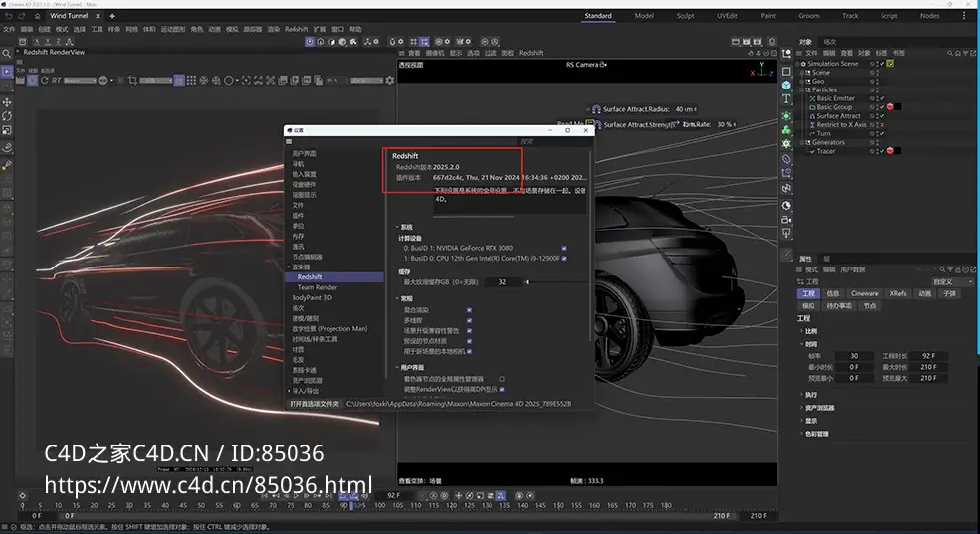This screenshot has height=534, width=980.
Task: Expand the 色彩管理 section in attributes
Action: point(802,434)
